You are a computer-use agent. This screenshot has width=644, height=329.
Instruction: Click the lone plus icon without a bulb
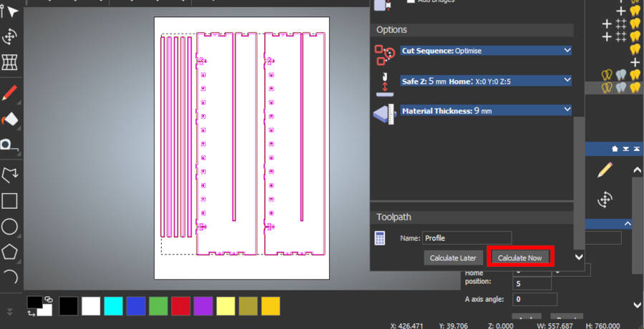click(x=635, y=63)
